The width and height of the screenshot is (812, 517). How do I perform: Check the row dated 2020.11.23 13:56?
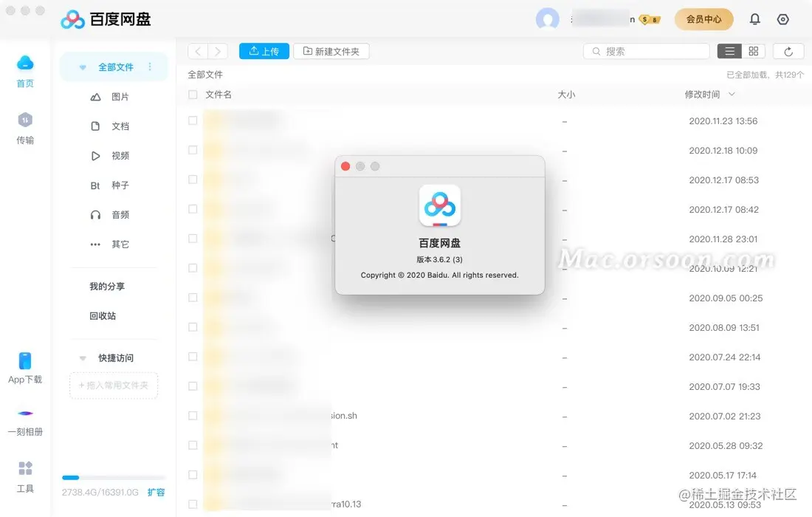tap(193, 120)
